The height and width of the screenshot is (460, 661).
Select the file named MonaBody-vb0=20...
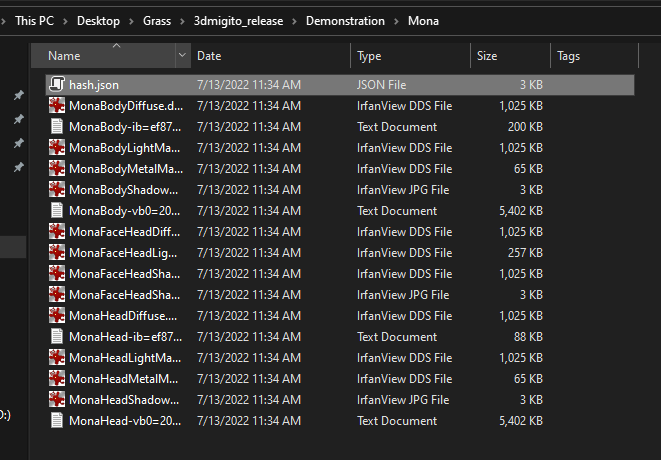pos(125,211)
